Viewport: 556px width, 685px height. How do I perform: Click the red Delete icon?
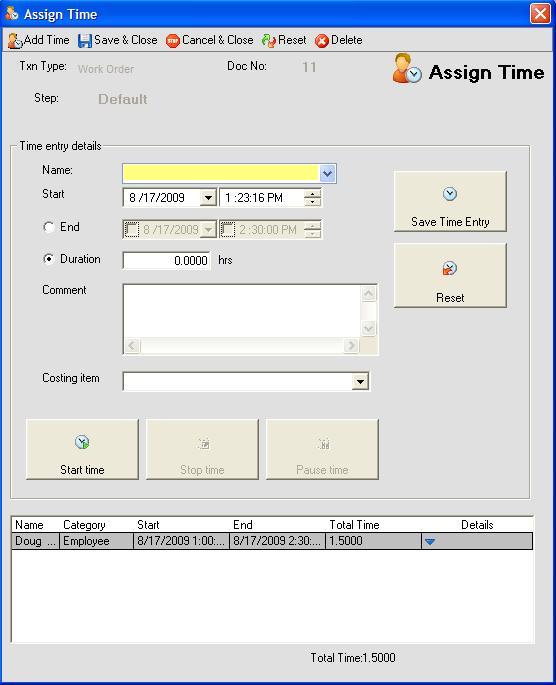(x=322, y=41)
